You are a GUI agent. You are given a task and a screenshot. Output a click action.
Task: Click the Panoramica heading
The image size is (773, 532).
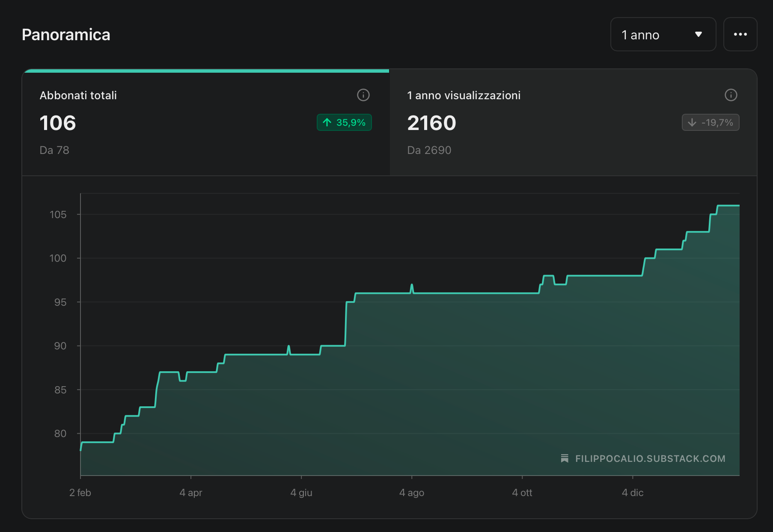pos(66,35)
